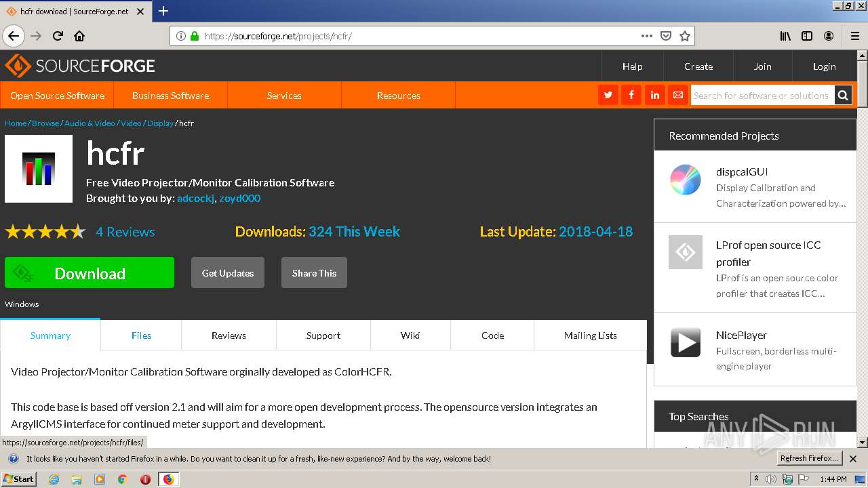Switch to the Mailing Lists tab

click(x=591, y=335)
